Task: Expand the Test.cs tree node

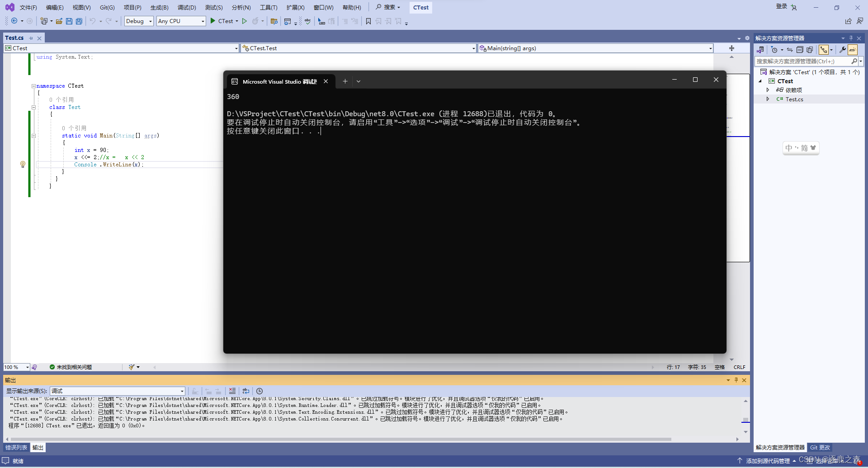Action: [x=768, y=99]
